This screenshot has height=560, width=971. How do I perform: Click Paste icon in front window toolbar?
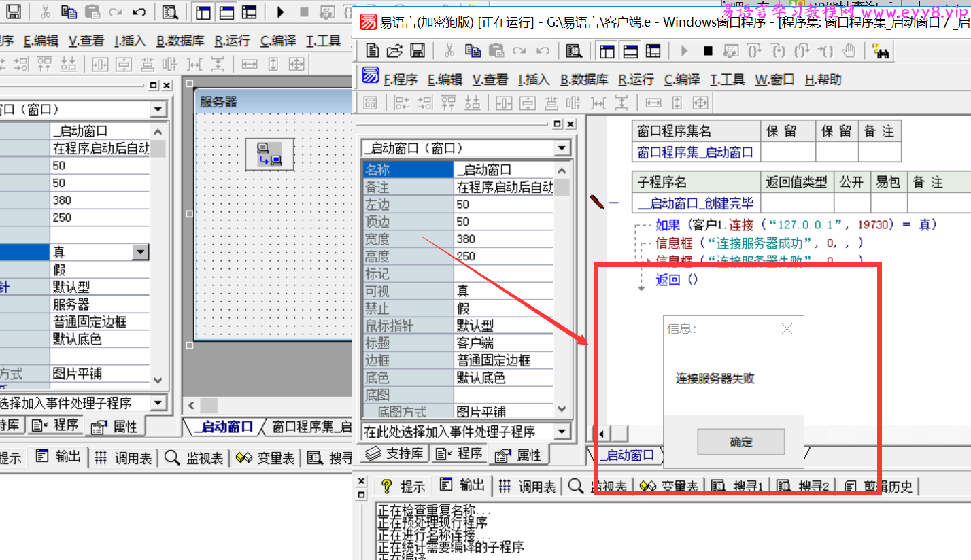point(496,51)
